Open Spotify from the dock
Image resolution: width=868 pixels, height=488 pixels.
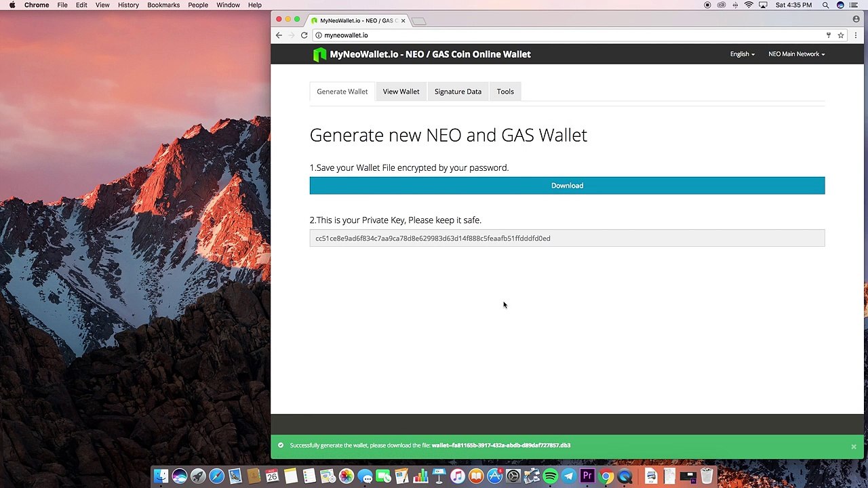click(x=550, y=476)
